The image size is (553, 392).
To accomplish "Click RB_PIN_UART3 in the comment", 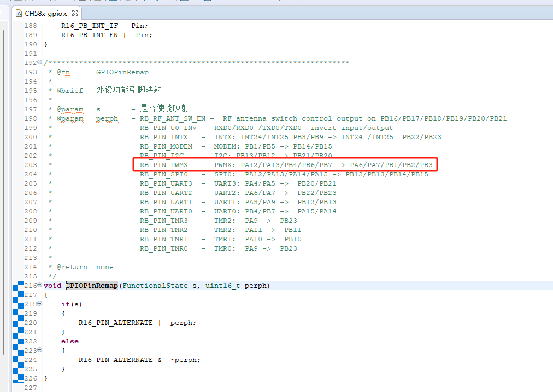I will [x=166, y=183].
